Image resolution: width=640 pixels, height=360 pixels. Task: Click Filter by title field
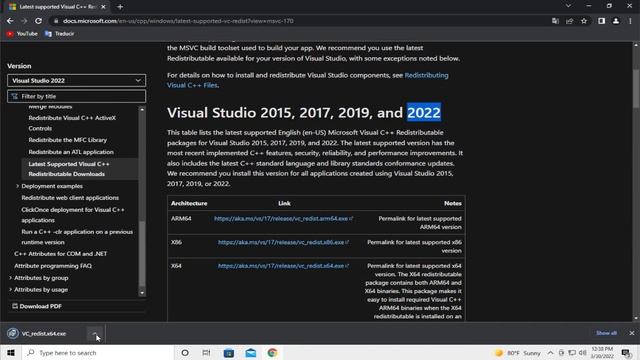point(76,96)
